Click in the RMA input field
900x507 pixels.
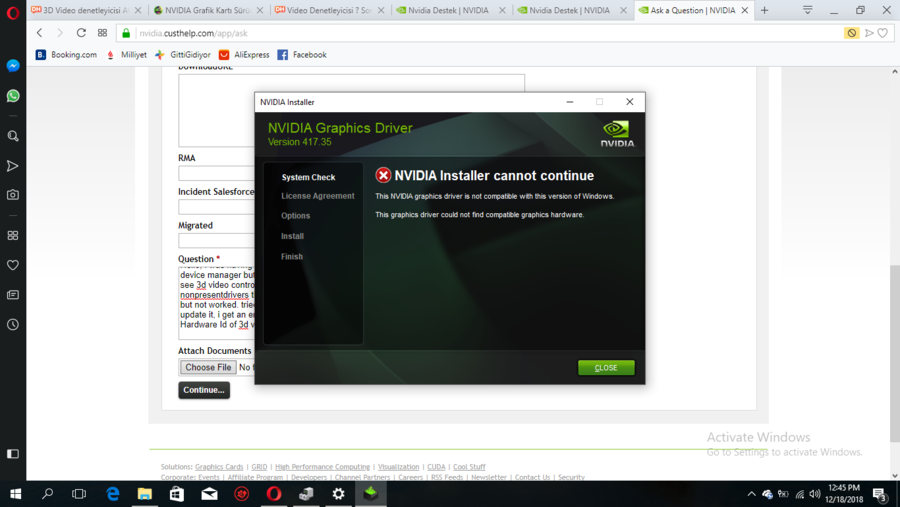point(216,173)
